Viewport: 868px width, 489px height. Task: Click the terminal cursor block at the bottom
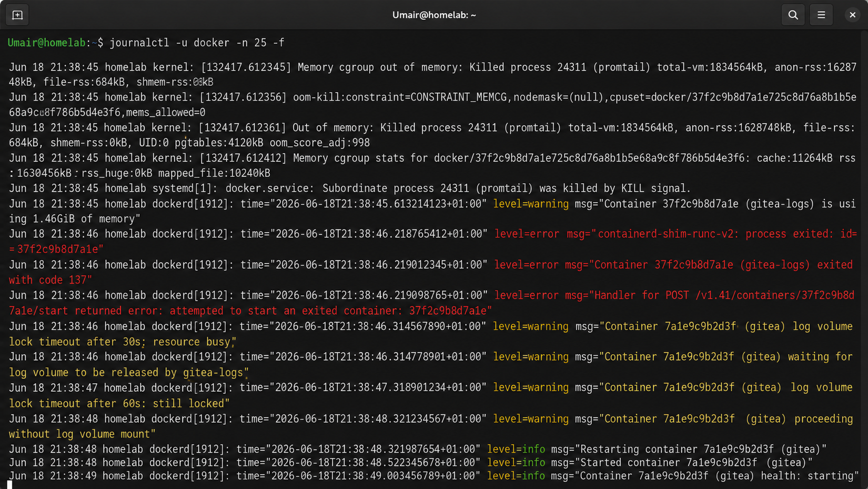tap(9, 485)
